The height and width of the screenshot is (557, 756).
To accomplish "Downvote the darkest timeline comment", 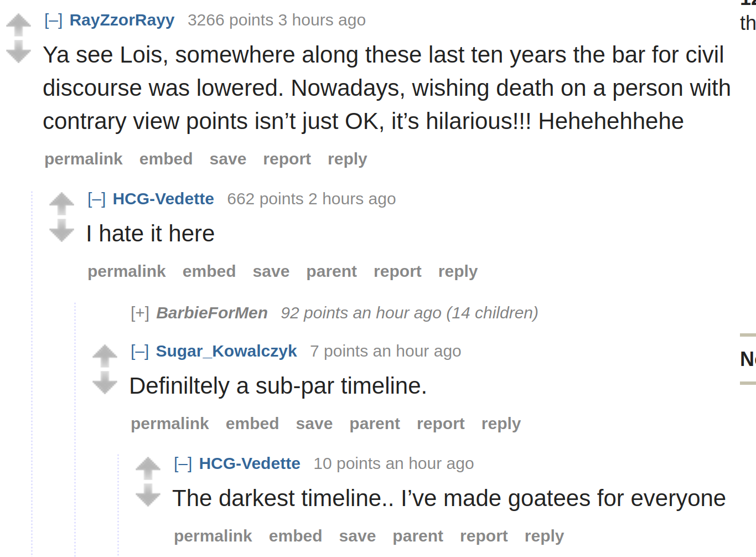I will 148,495.
